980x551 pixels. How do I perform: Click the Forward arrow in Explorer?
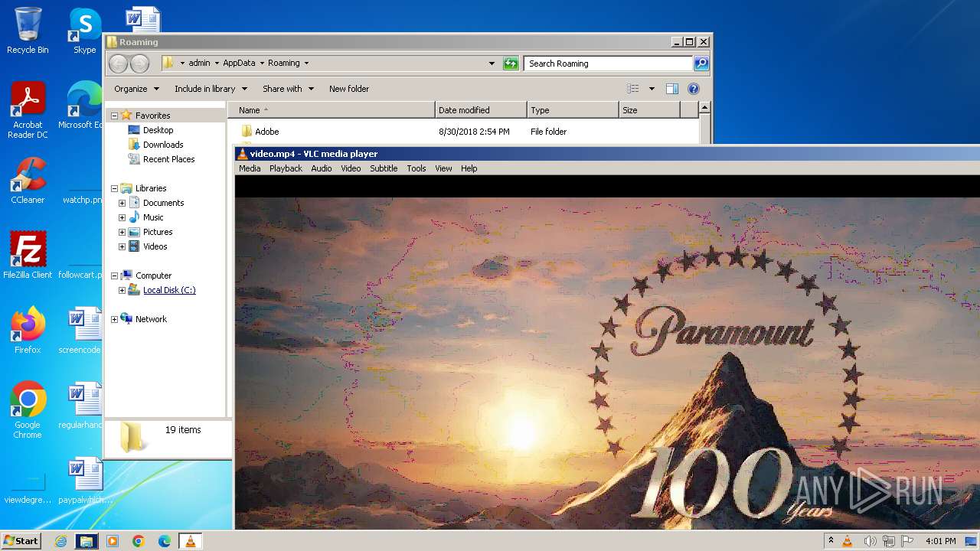point(139,64)
